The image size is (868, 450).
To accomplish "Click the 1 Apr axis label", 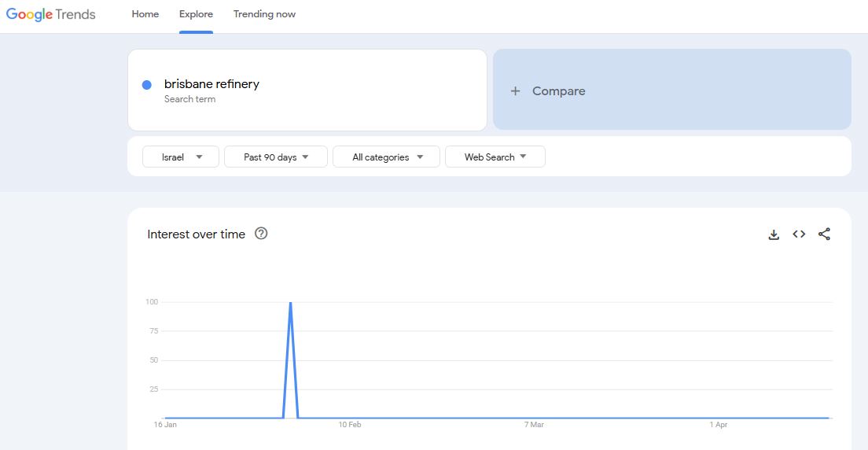I will [719, 425].
